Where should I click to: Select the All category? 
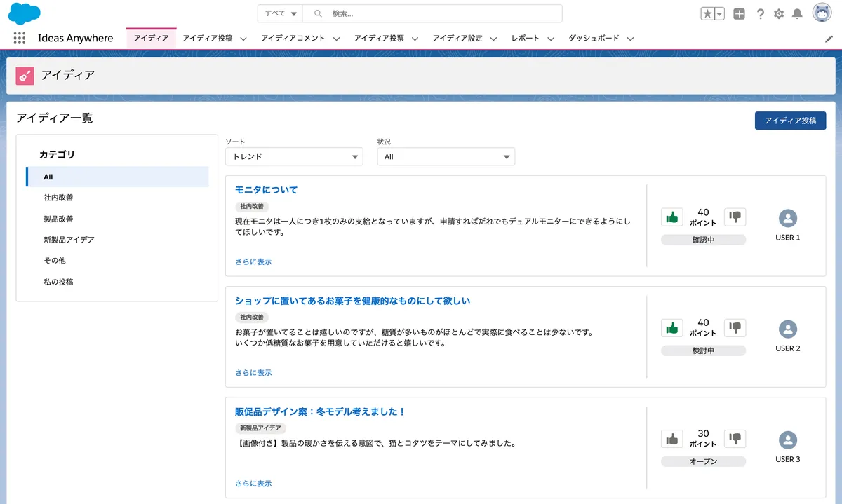pos(117,177)
